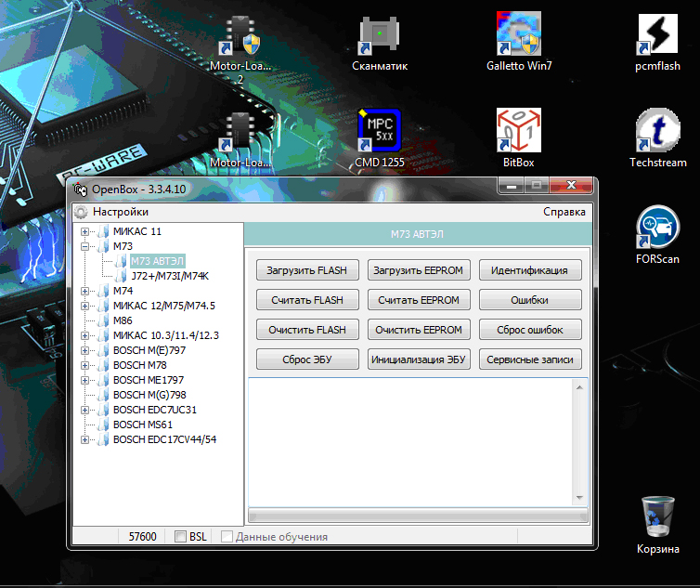Toggle the Данные обучения checkbox
Screen dimensions: 700x588
(x=227, y=537)
